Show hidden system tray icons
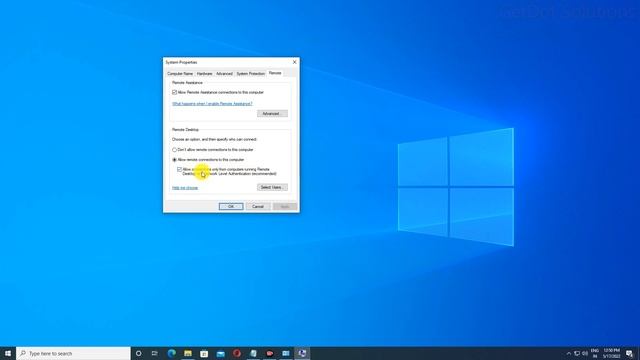The image size is (640, 360). pos(569,353)
